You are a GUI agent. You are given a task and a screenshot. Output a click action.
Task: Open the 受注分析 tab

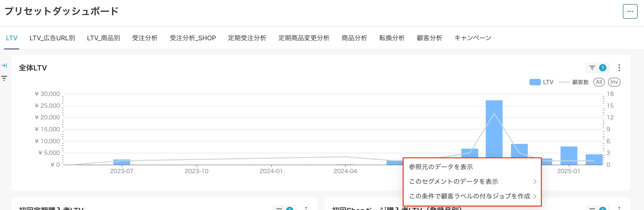click(x=145, y=38)
